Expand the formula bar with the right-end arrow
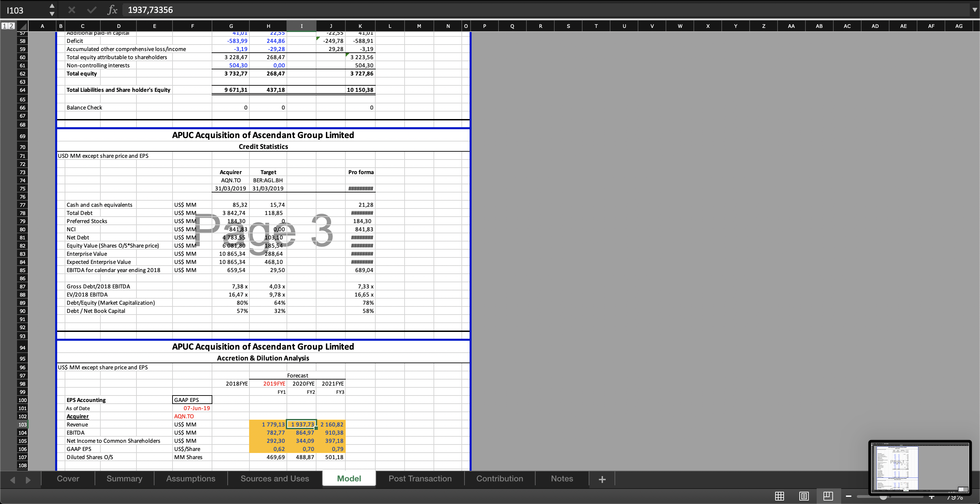The height and width of the screenshot is (504, 980). (x=974, y=10)
